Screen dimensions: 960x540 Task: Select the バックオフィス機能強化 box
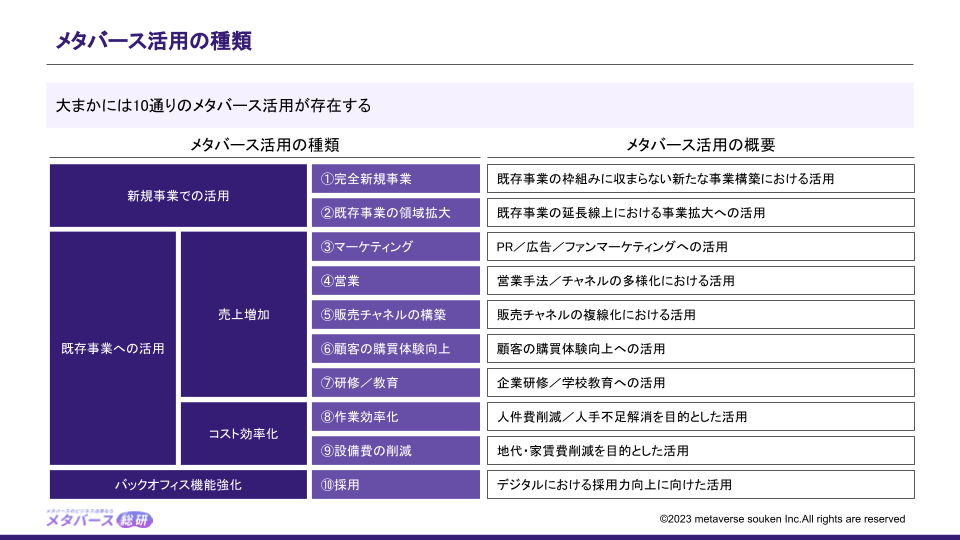(177, 485)
